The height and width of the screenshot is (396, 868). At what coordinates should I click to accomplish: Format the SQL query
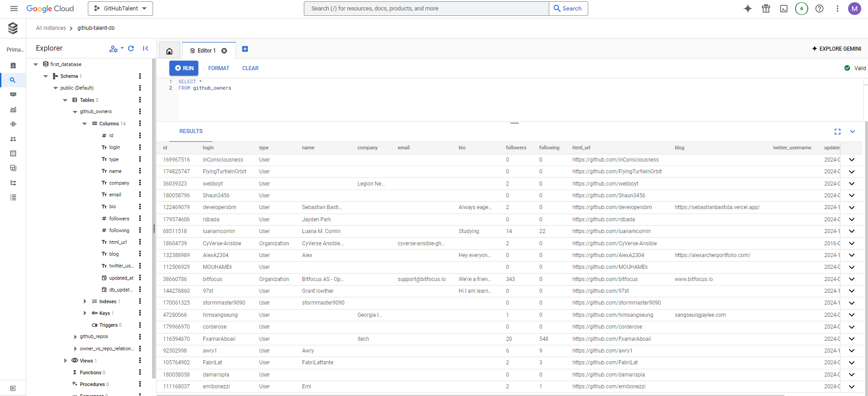click(219, 68)
